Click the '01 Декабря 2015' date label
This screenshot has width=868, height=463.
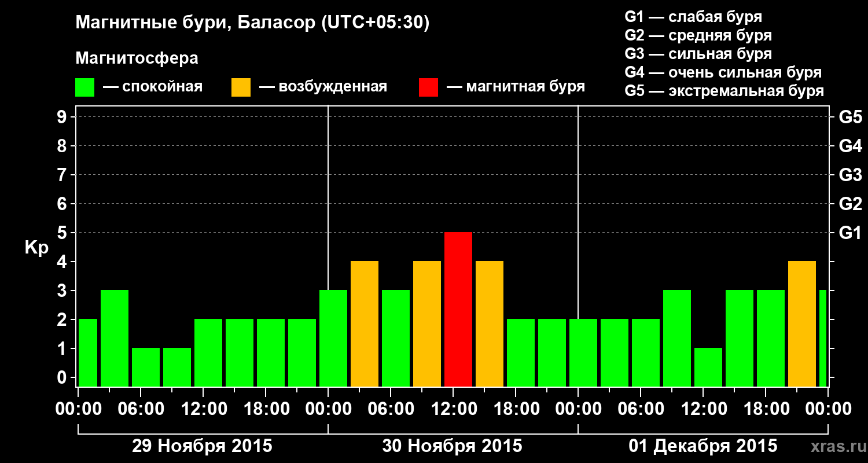pos(703,446)
